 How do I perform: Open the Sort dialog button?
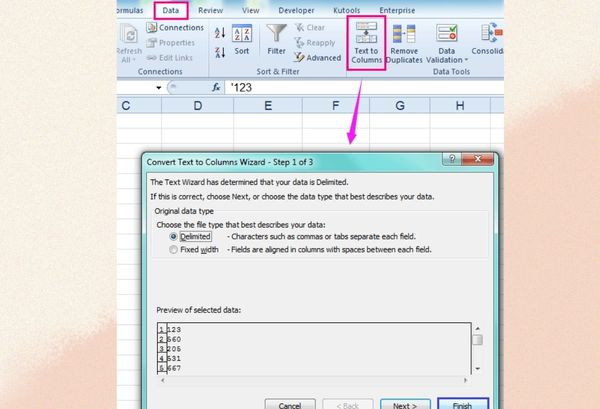tap(242, 40)
